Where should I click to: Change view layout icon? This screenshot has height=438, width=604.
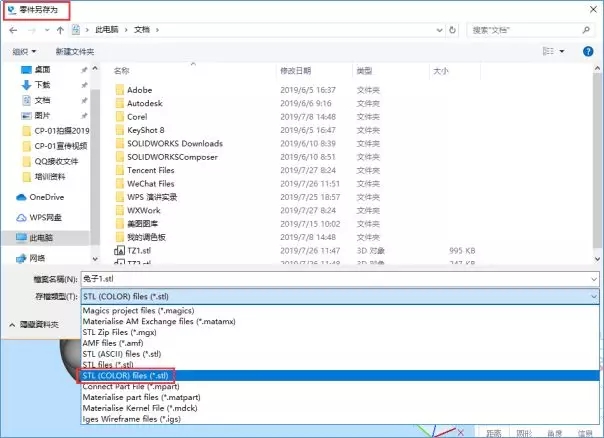pos(548,51)
